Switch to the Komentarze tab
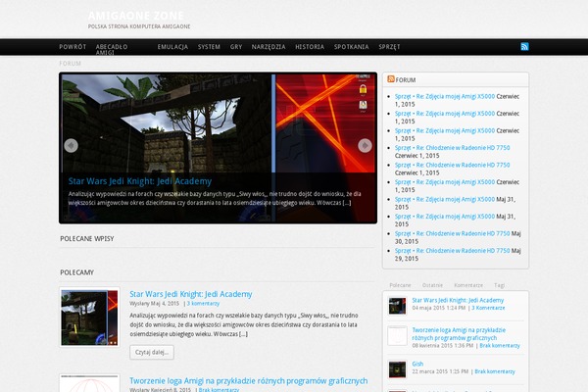588x392 pixels. pos(468,285)
